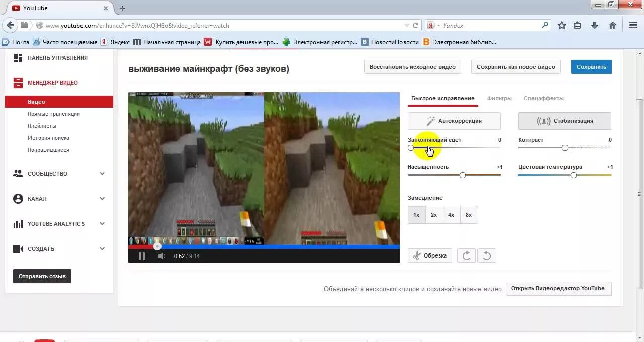This screenshot has width=644, height=342.
Task: Expand the Канал section chevron
Action: click(102, 199)
